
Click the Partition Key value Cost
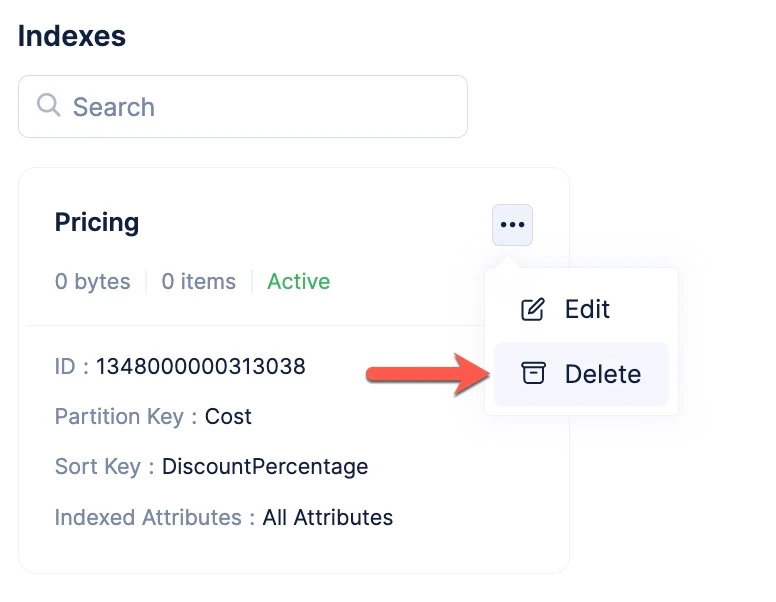pos(228,416)
